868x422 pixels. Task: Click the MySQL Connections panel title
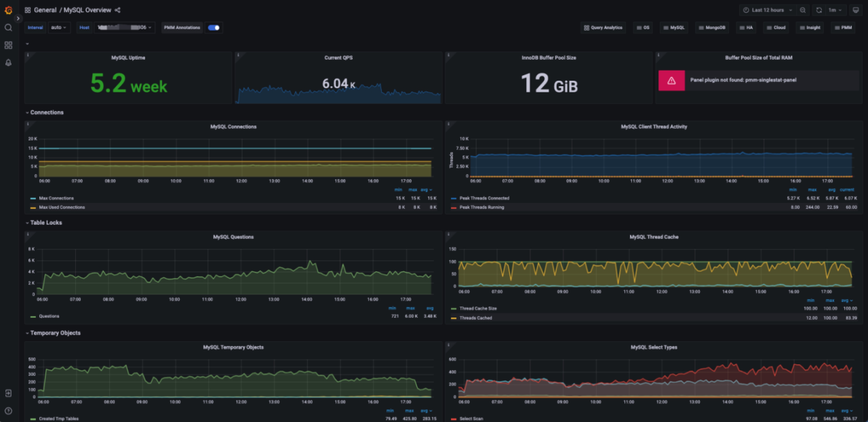233,127
